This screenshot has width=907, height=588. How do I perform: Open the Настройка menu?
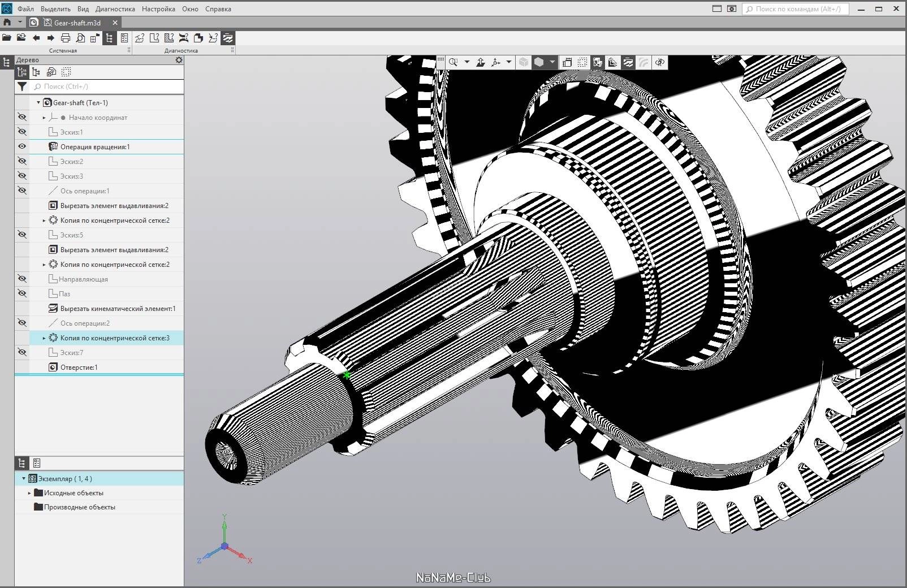pos(158,9)
